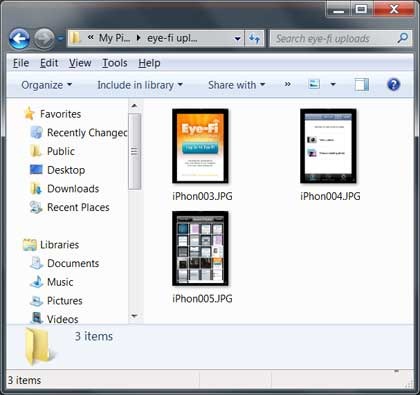Select Recent Places in Favorites
Image resolution: width=420 pixels, height=395 pixels.
[x=78, y=207]
